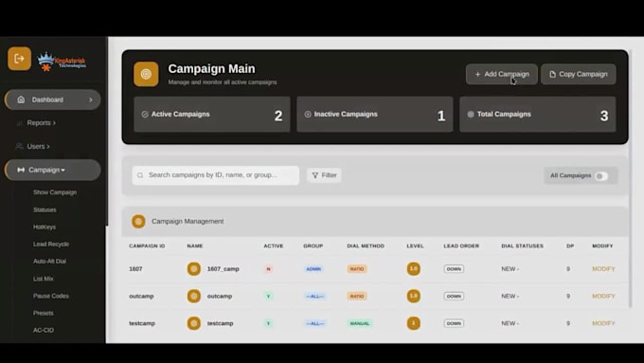Click the --ALL-- group tag for outcamp
The width and height of the screenshot is (644, 363).
click(x=315, y=296)
